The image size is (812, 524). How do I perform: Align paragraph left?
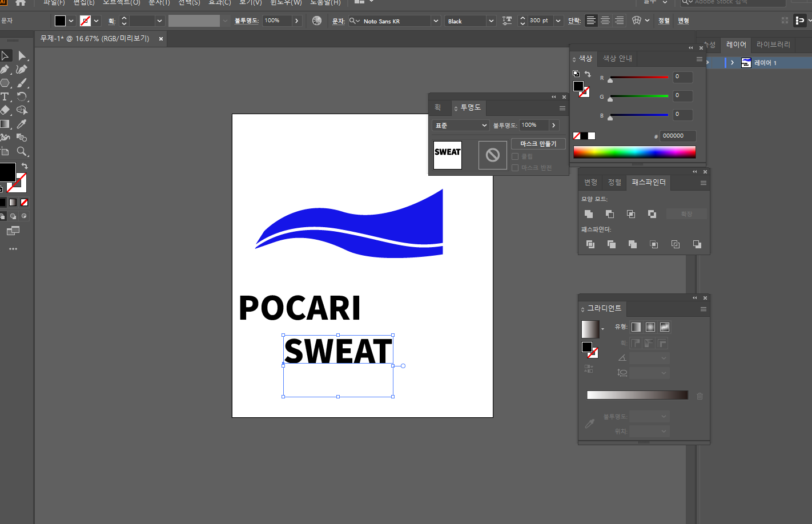[591, 21]
